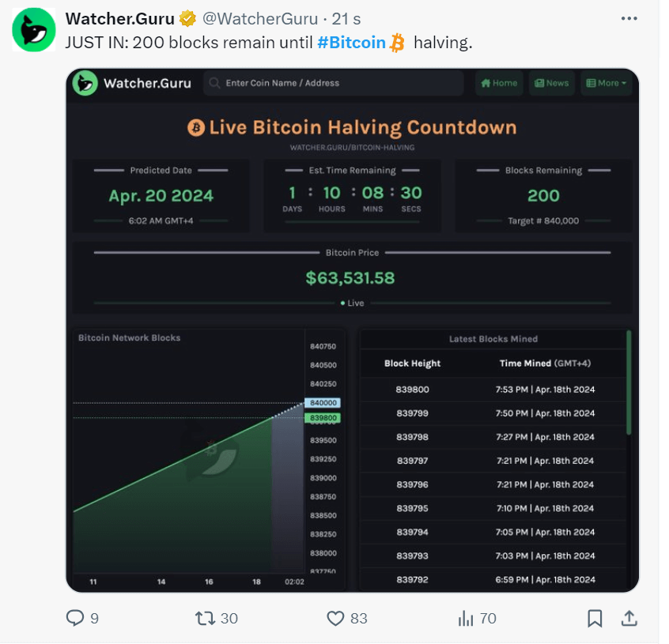Click the Enter Coin Name search field
The width and height of the screenshot is (669, 644).
pyautogui.click(x=333, y=83)
